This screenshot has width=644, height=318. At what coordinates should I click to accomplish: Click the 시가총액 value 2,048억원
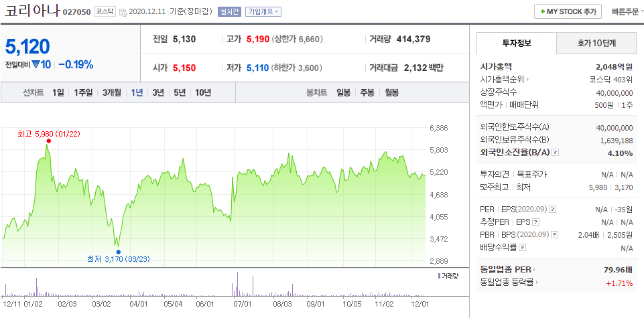[614, 67]
